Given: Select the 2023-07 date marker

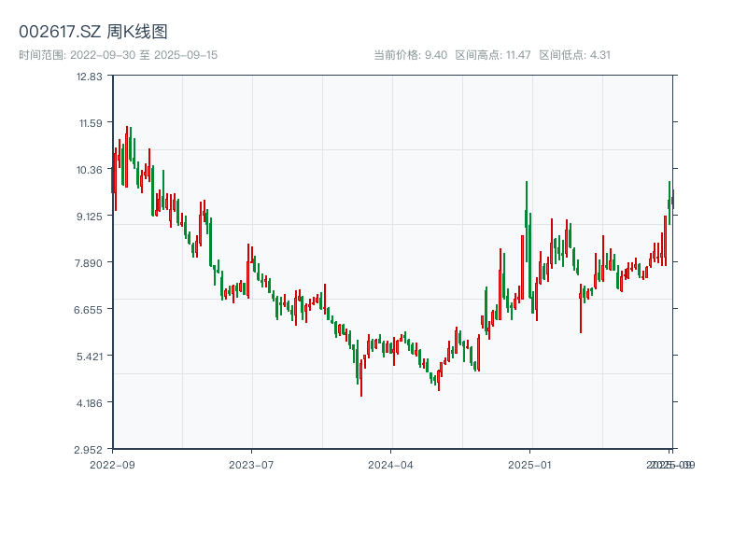Looking at the screenshot, I should pyautogui.click(x=251, y=464).
